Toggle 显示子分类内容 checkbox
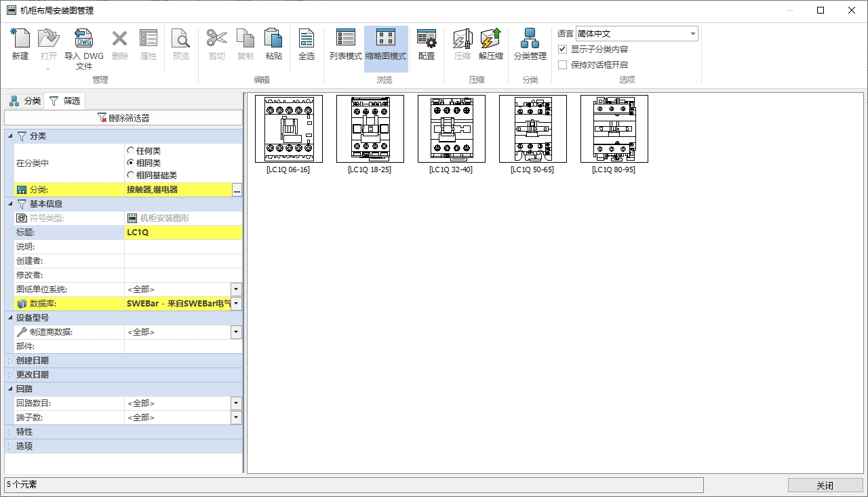 click(562, 49)
